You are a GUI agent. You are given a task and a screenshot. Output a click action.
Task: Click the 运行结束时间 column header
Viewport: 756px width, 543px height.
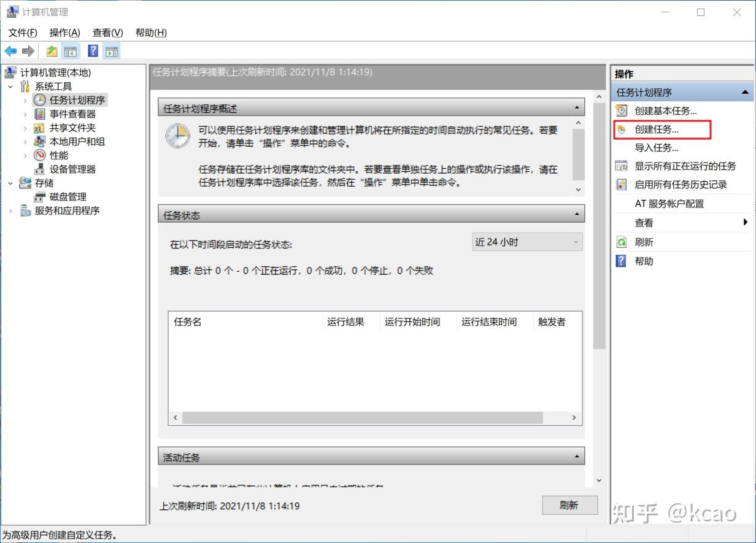pos(495,322)
